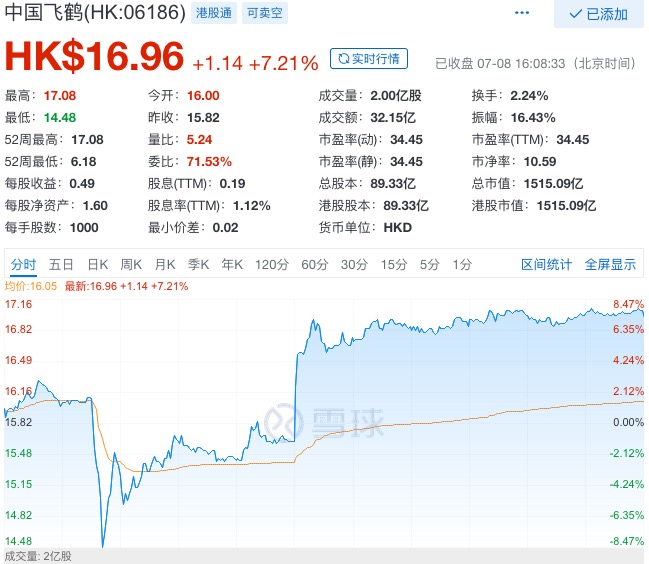Click the 实时行情 refresh button
649x564 pixels.
tap(369, 59)
